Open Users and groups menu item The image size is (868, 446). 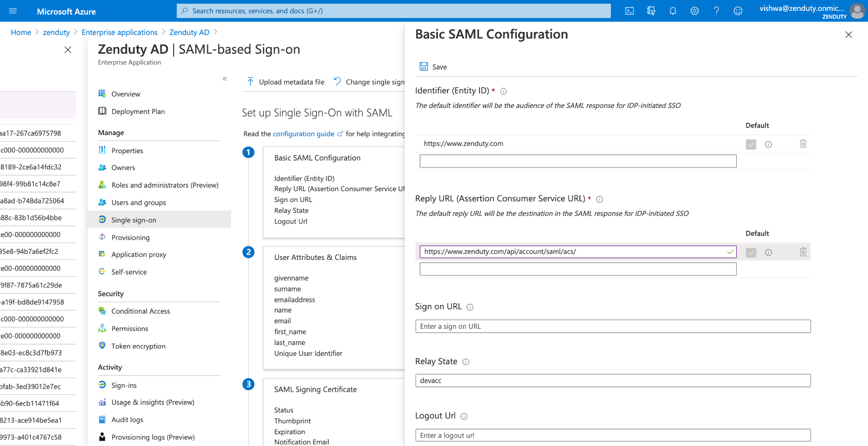click(x=138, y=202)
